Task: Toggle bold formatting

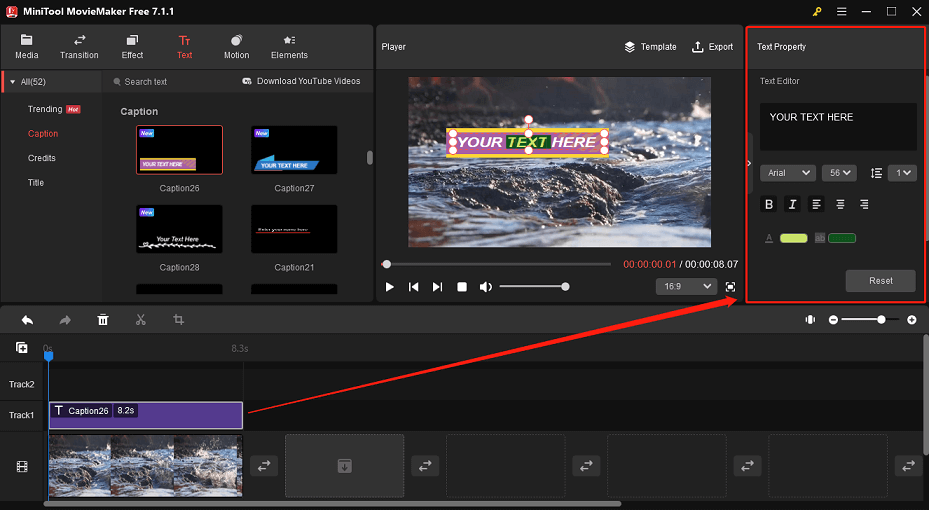Action: point(768,204)
